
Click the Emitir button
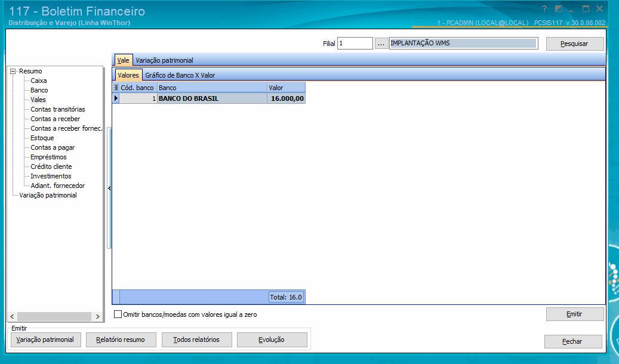[575, 314]
